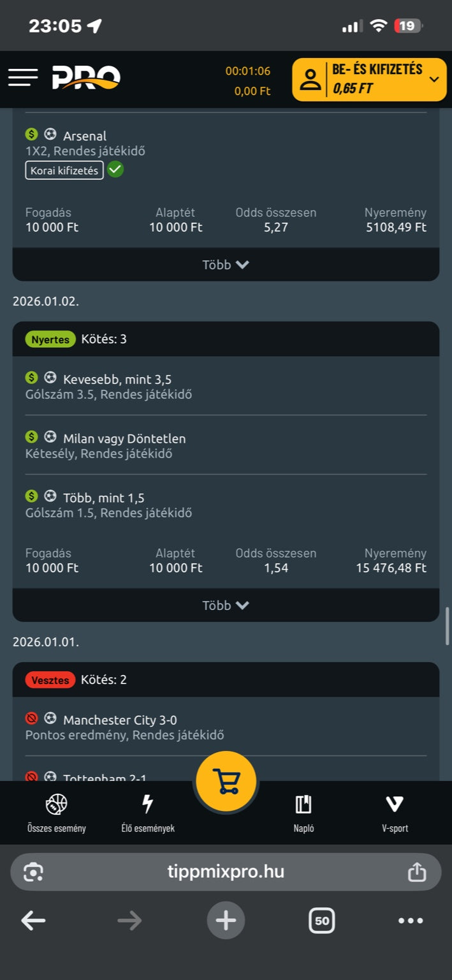Tap the Tippmix PRO logo
The height and width of the screenshot is (980, 452).
click(x=86, y=78)
